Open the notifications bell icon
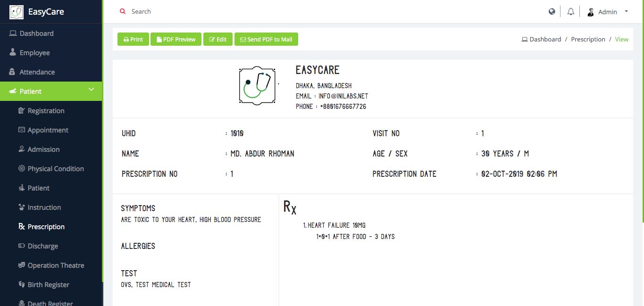The width and height of the screenshot is (644, 306). pyautogui.click(x=571, y=12)
